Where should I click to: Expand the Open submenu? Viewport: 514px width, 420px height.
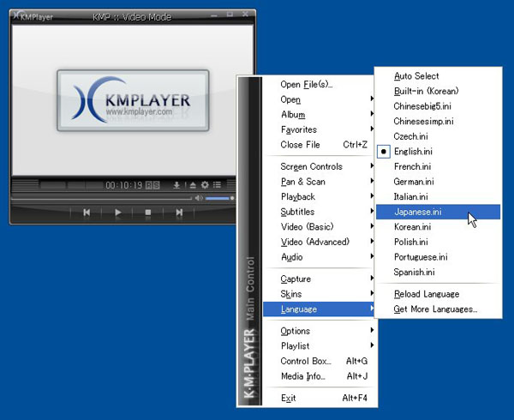320,99
